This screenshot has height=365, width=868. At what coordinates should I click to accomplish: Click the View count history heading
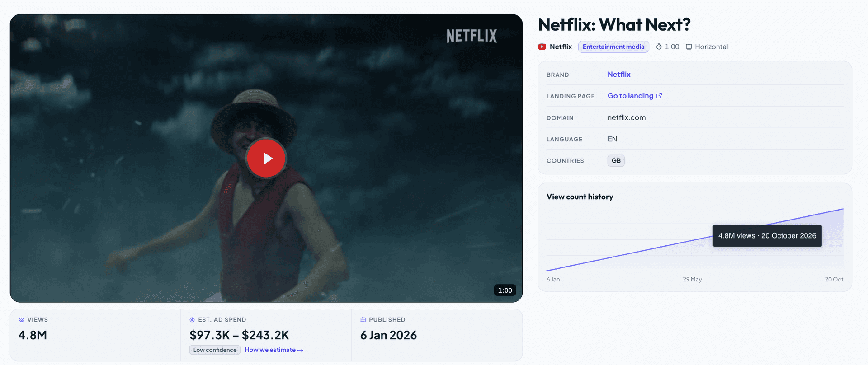(580, 197)
